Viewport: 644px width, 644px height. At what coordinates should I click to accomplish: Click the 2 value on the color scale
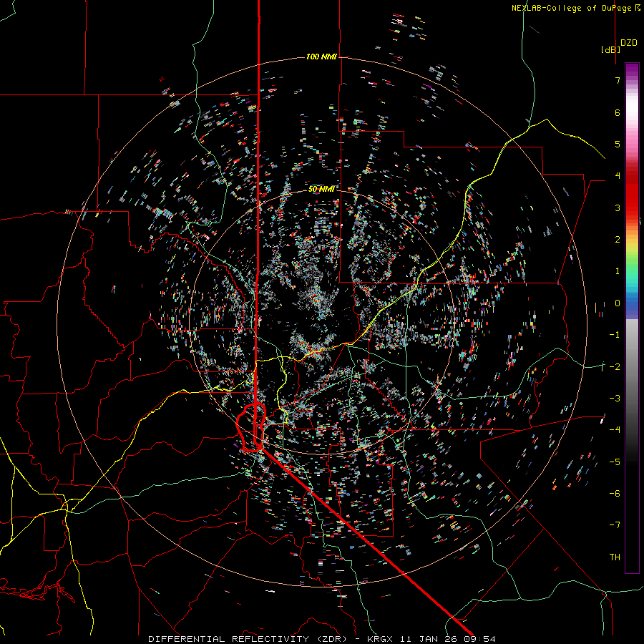[x=618, y=240]
